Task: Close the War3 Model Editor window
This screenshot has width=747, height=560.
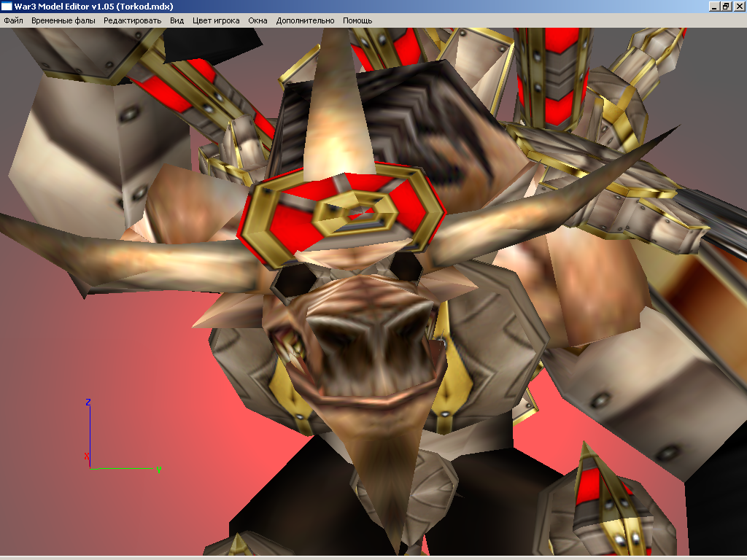Action: [x=739, y=6]
